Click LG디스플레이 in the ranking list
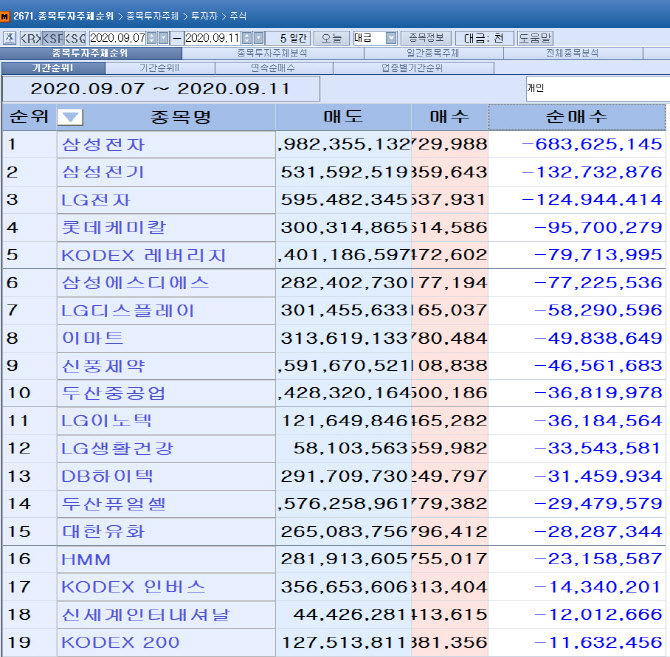 128,311
